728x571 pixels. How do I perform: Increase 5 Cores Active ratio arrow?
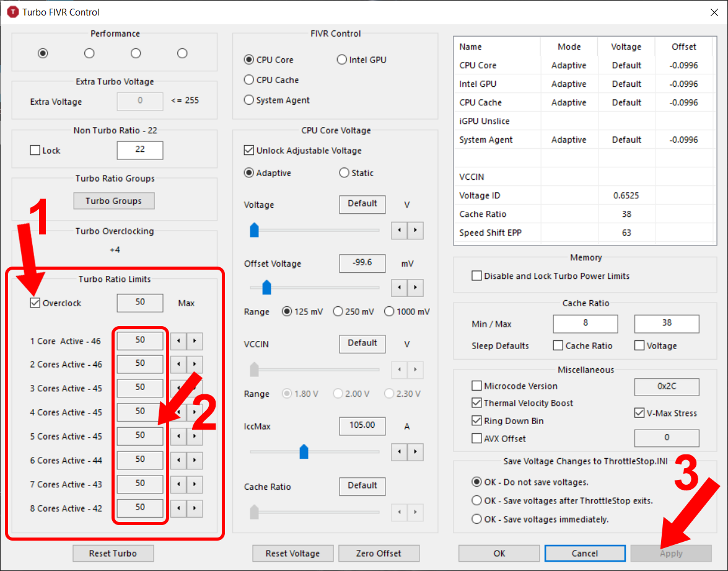195,436
